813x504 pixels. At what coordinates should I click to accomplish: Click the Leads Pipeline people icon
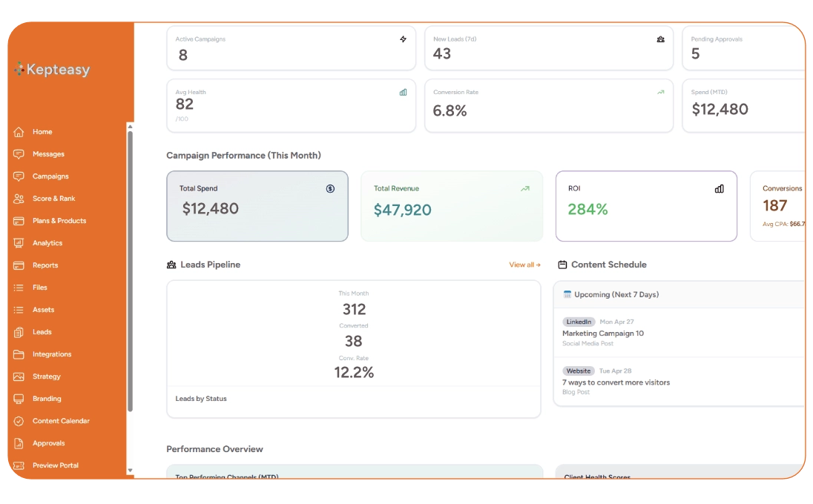coord(171,265)
